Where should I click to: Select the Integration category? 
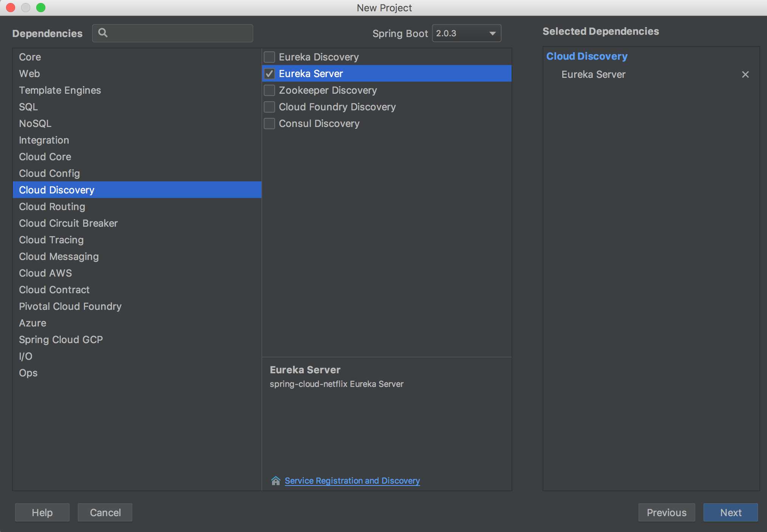(x=137, y=140)
